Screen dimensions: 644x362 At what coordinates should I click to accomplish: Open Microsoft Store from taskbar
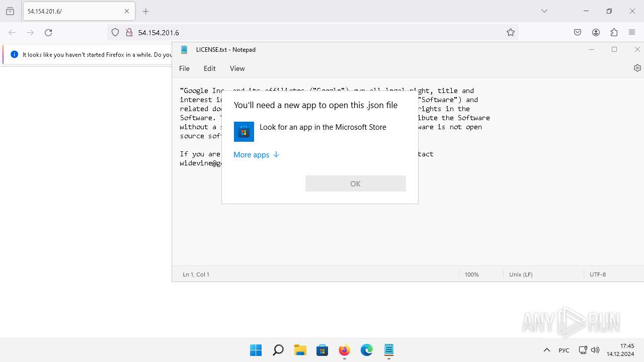pyautogui.click(x=322, y=350)
